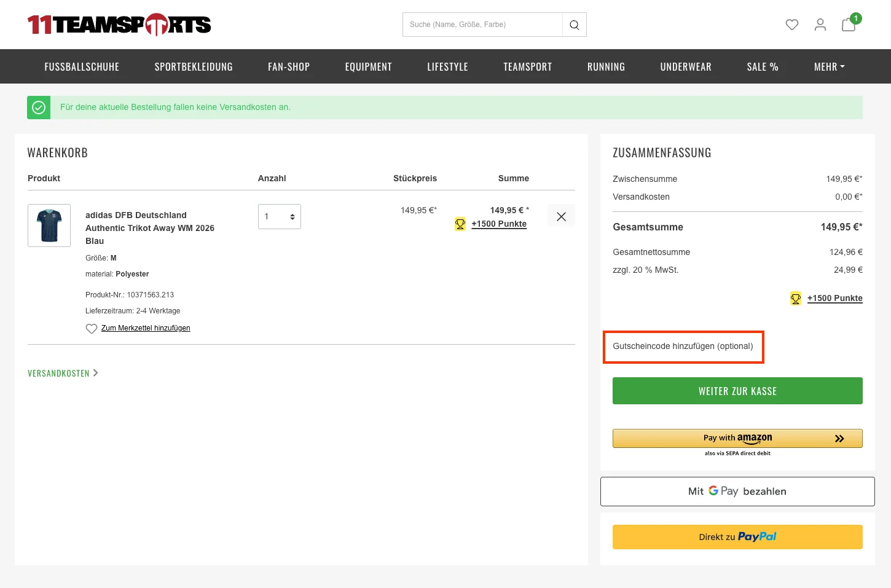
Task: Click the Stückpreis 149,95 € value
Action: click(x=418, y=210)
